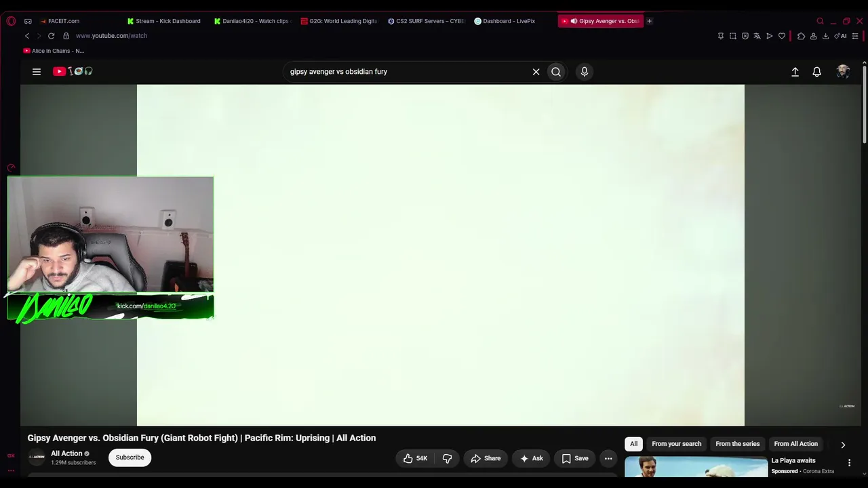Save the video to a playlist
This screenshot has height=488, width=868.
coord(575,458)
